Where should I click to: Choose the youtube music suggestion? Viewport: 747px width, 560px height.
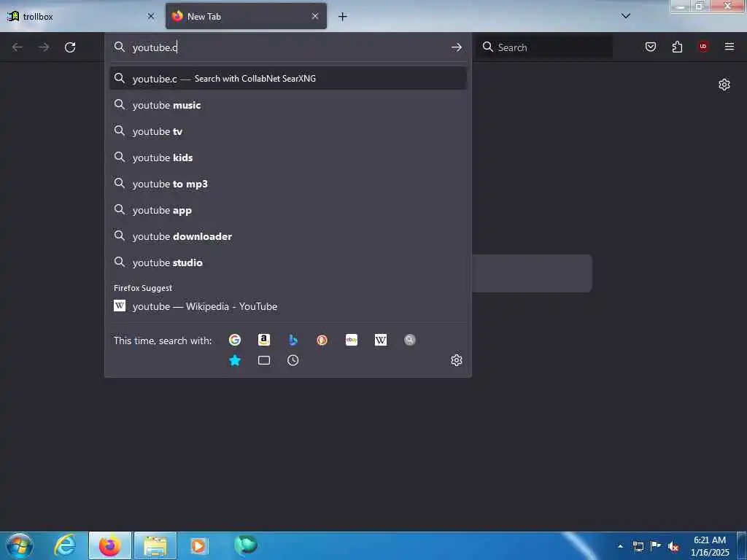pos(287,105)
